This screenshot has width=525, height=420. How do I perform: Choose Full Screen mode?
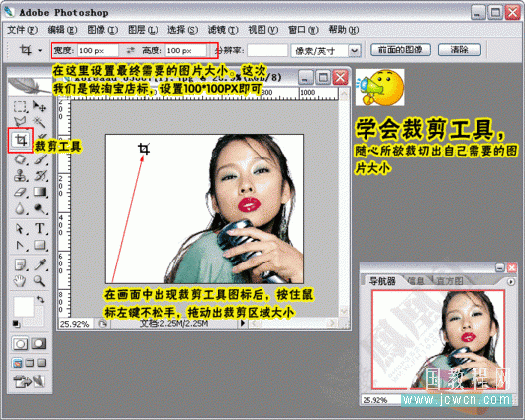[42, 363]
